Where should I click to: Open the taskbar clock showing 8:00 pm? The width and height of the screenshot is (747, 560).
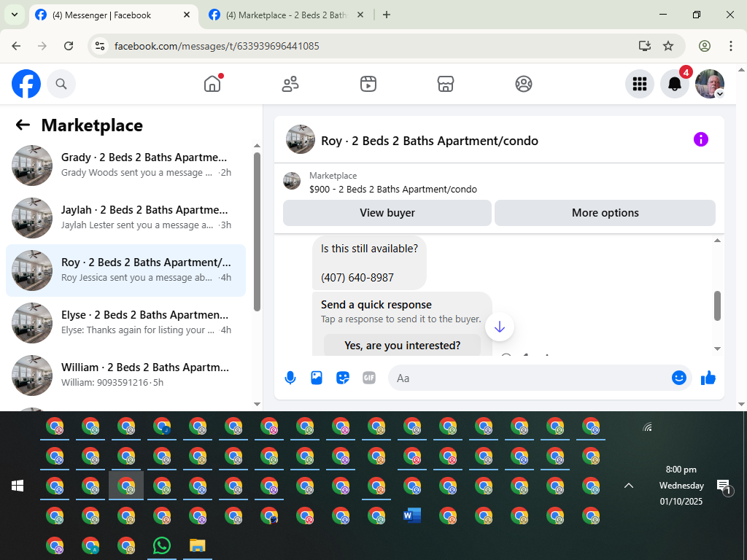tap(681, 485)
